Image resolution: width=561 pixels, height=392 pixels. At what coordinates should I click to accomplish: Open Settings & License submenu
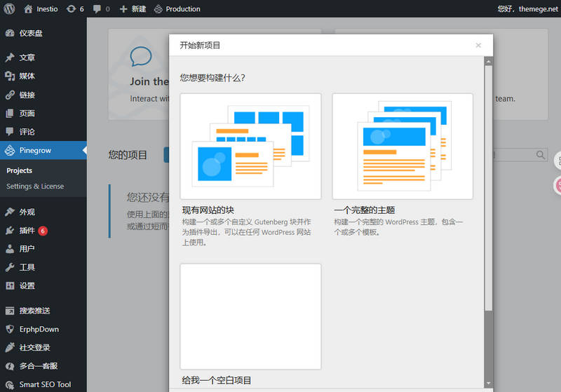(35, 187)
